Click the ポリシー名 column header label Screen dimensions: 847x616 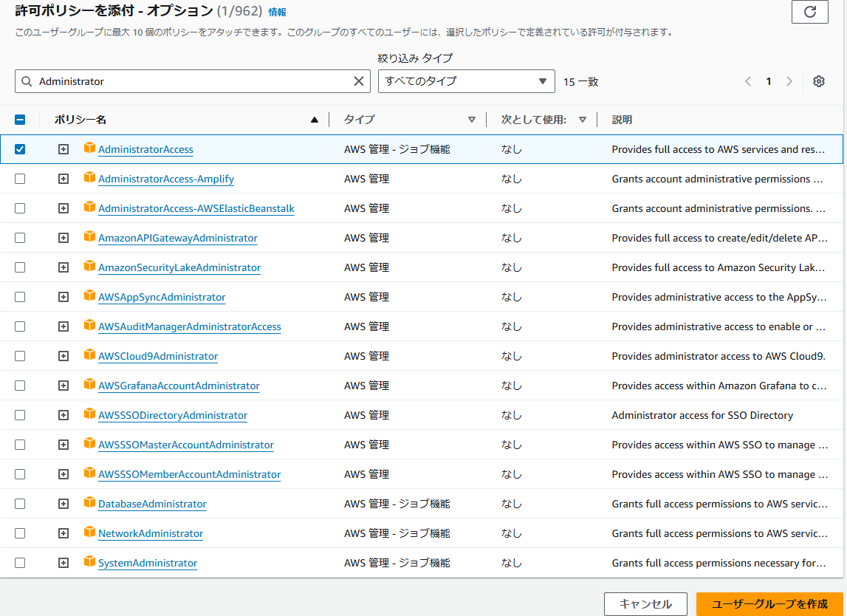(x=80, y=120)
